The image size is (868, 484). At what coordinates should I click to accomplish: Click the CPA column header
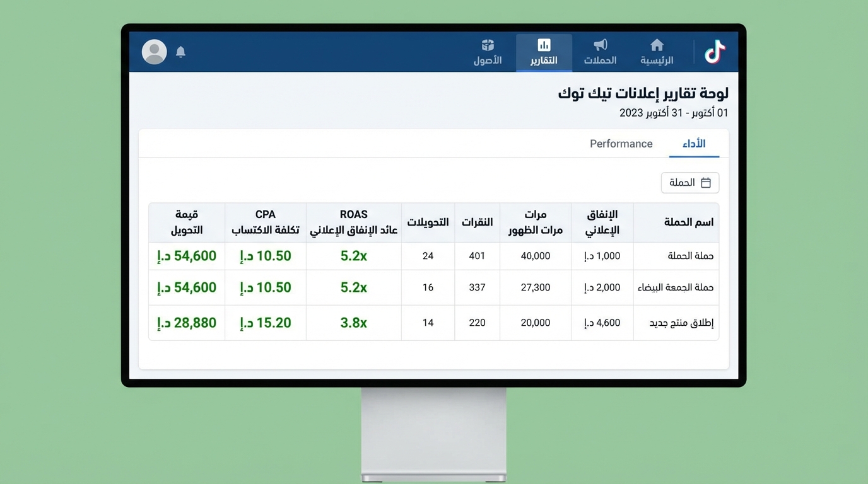(x=265, y=222)
